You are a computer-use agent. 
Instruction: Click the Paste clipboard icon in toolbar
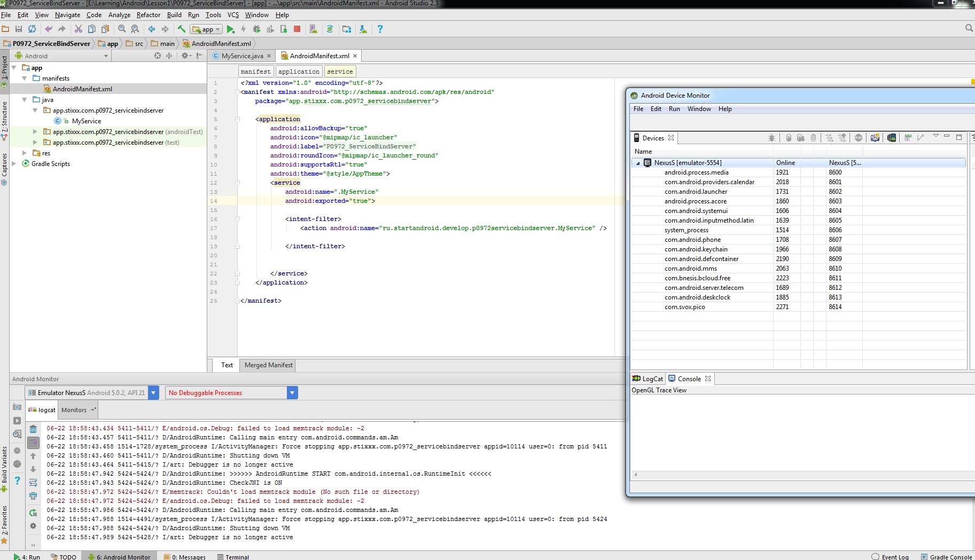coord(105,29)
